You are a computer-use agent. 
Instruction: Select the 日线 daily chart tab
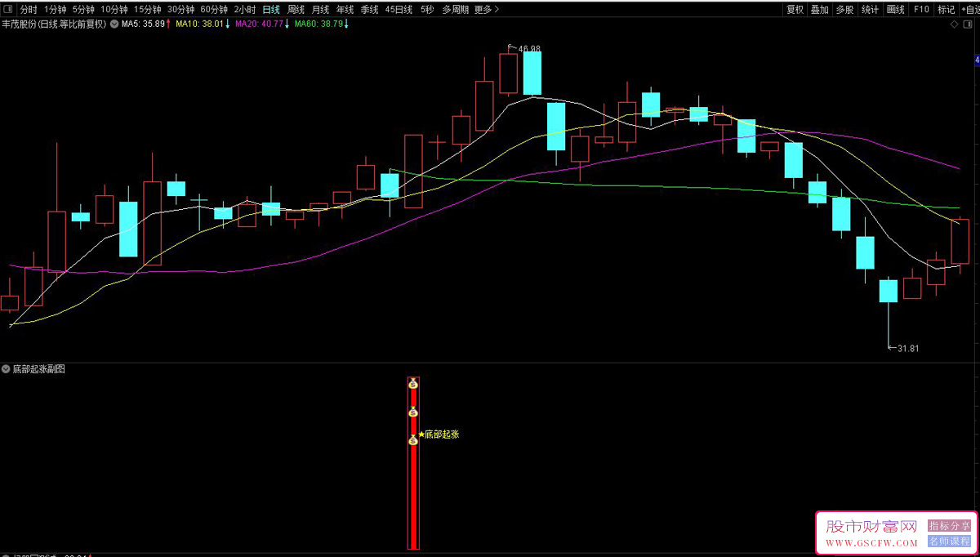[271, 10]
